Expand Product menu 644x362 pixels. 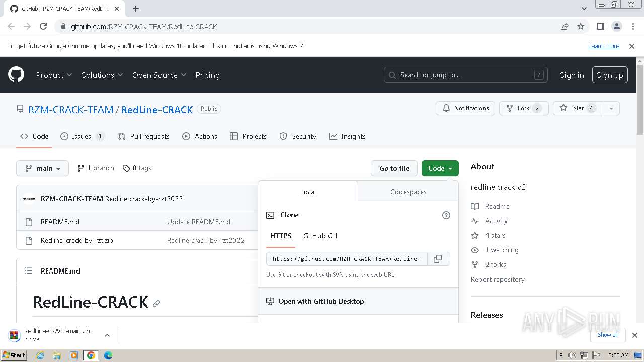pos(54,75)
